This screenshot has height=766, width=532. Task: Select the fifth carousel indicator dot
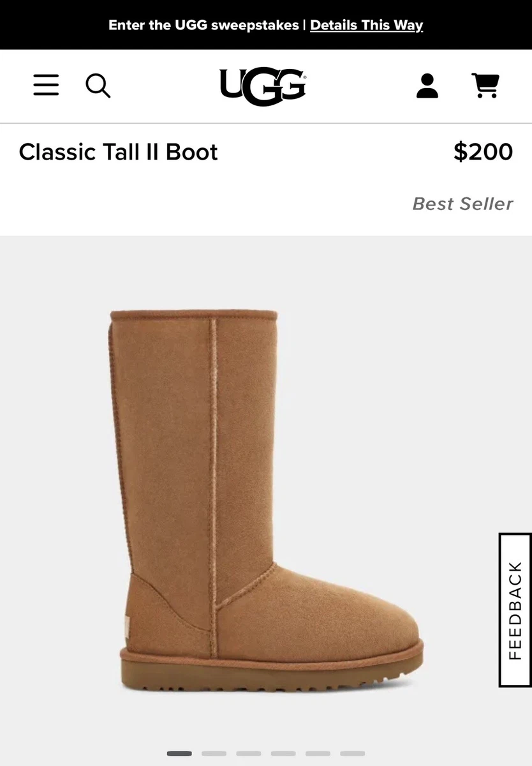[318, 753]
